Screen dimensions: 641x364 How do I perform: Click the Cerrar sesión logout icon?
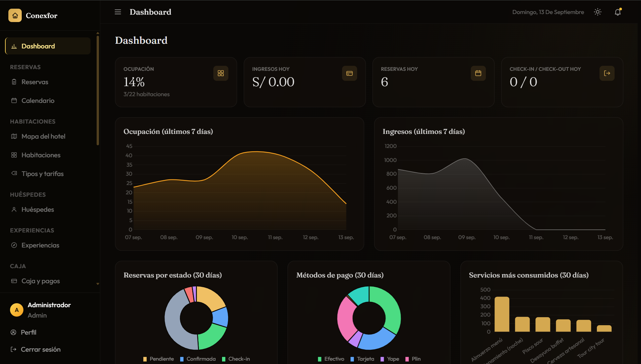tap(13, 349)
